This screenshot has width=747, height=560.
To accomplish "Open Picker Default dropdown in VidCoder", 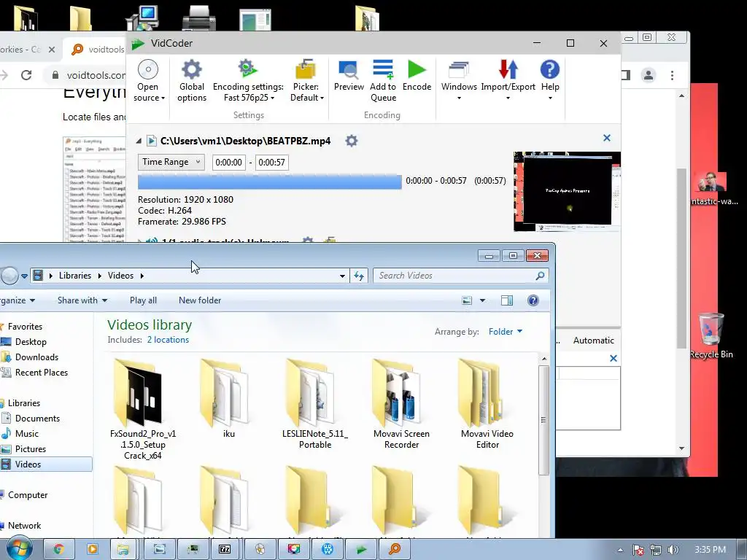I will click(x=306, y=80).
